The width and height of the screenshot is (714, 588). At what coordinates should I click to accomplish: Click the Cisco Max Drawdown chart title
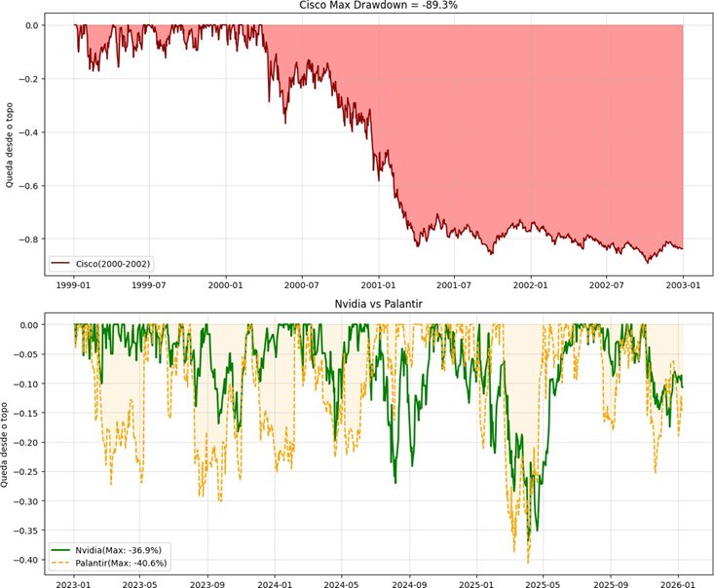pyautogui.click(x=379, y=7)
